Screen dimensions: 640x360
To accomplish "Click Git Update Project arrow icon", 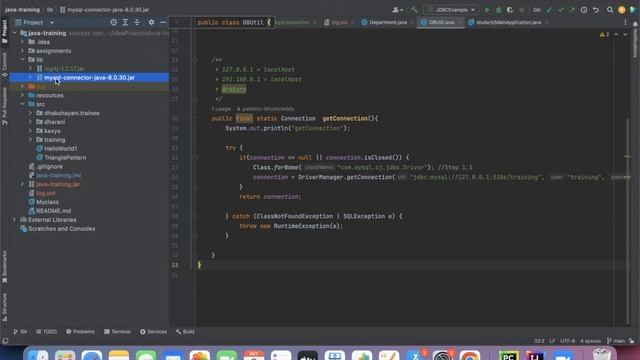I will pyautogui.click(x=549, y=10).
